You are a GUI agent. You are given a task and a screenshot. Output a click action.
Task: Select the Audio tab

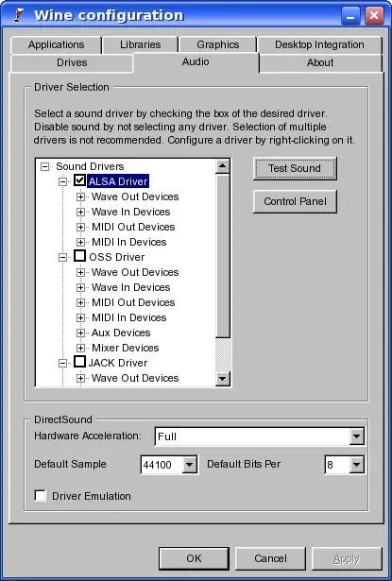pos(196,62)
